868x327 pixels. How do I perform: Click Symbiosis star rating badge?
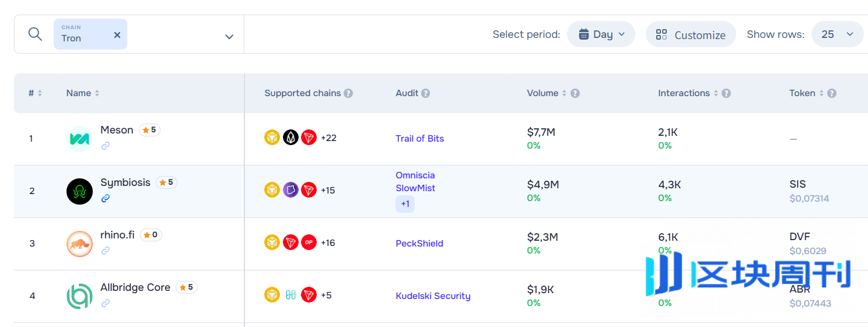[x=166, y=182]
